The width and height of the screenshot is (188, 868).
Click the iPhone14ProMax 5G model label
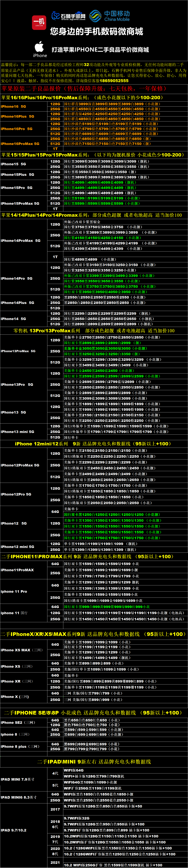tap(21, 241)
